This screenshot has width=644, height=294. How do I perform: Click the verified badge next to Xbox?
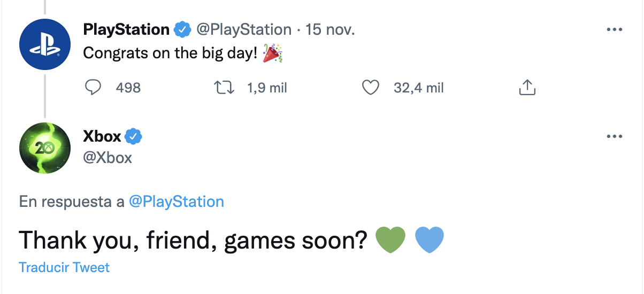[134, 137]
